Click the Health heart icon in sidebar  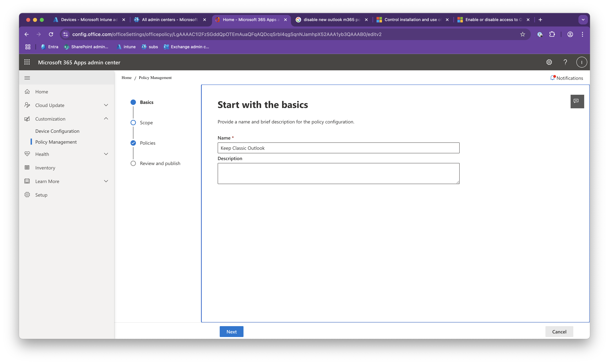(27, 154)
